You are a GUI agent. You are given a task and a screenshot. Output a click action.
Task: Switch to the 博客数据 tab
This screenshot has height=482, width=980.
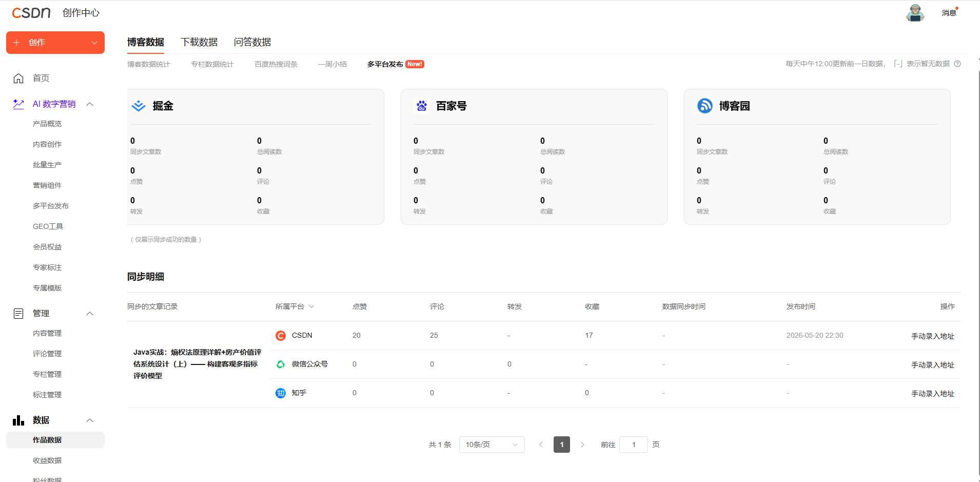coord(146,42)
